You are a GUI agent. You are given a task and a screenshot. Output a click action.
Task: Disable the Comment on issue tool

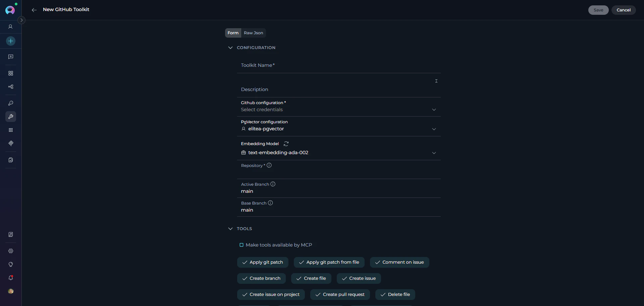tap(399, 262)
